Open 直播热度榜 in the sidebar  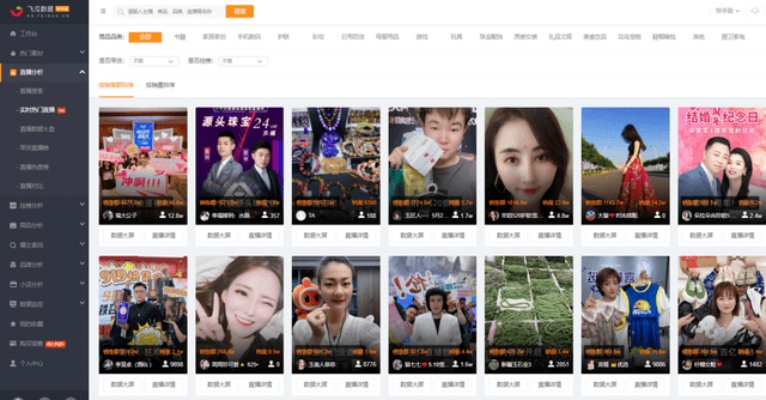click(34, 167)
